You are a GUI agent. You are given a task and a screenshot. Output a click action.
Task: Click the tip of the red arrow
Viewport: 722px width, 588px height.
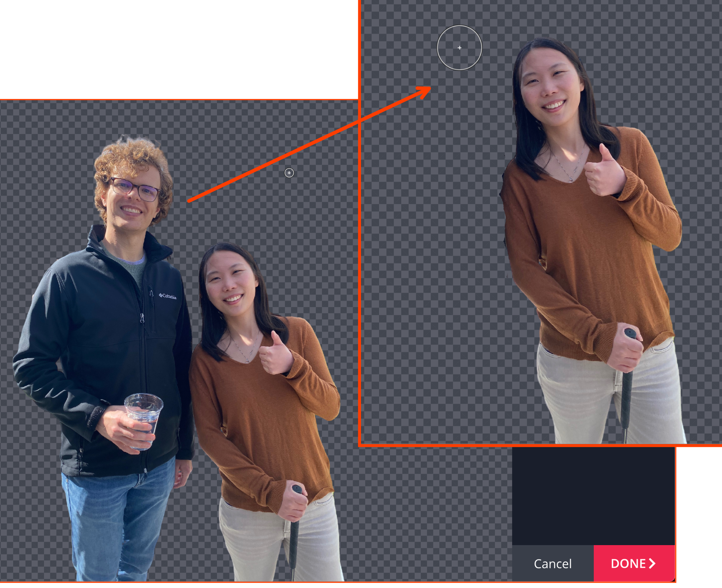[x=429, y=88]
